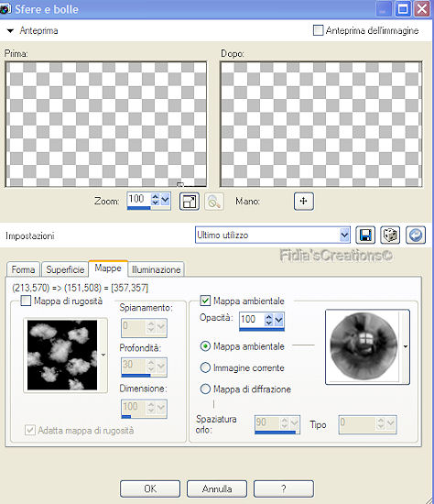Confirm with the OK button
This screenshot has height=504, width=434.
(x=150, y=488)
